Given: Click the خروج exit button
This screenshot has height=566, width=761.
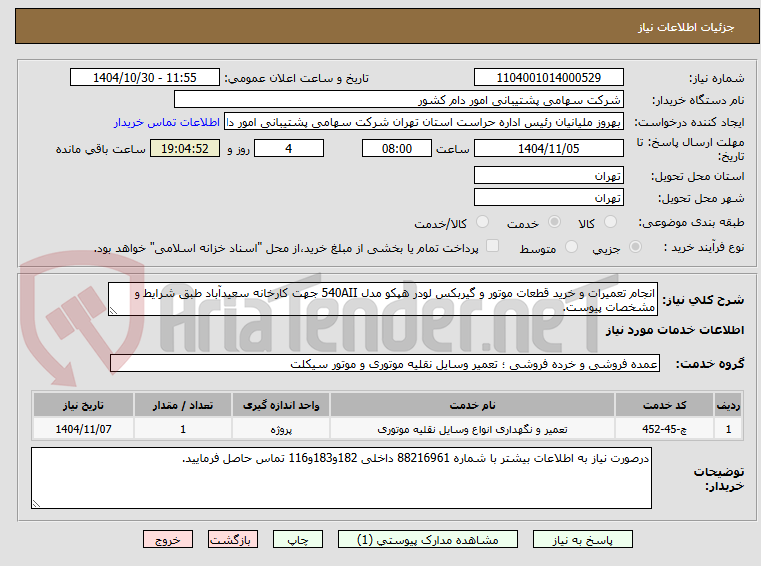Looking at the screenshot, I should (167, 539).
